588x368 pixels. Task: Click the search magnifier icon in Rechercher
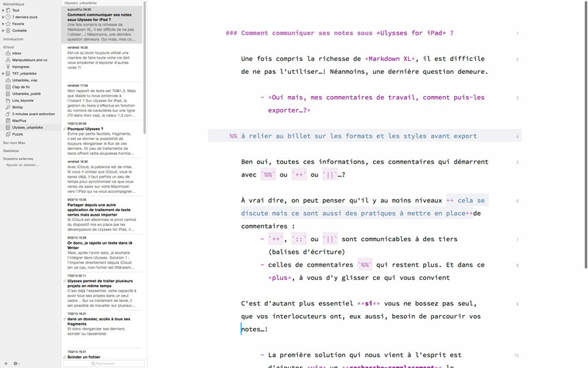pos(93,364)
